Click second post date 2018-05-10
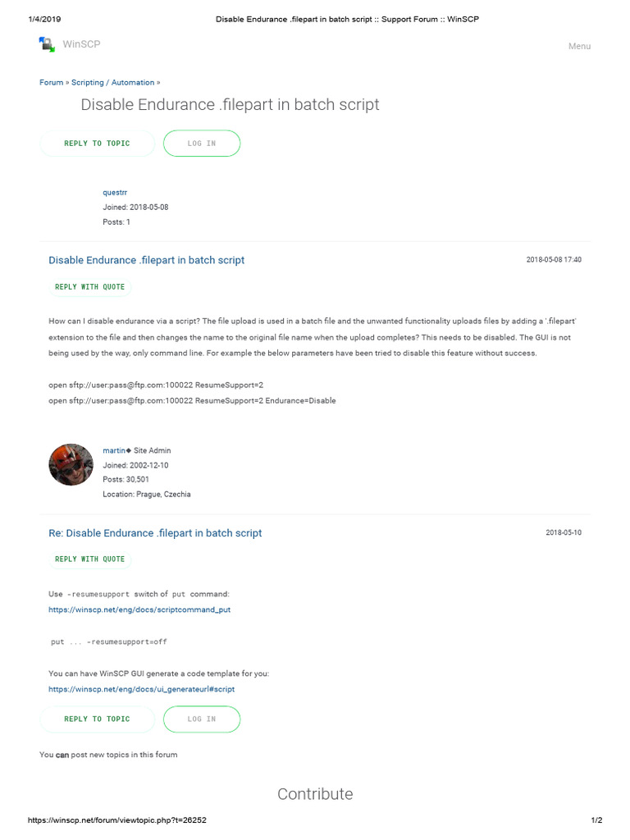Screen dimensions: 630x840 pyautogui.click(x=564, y=533)
